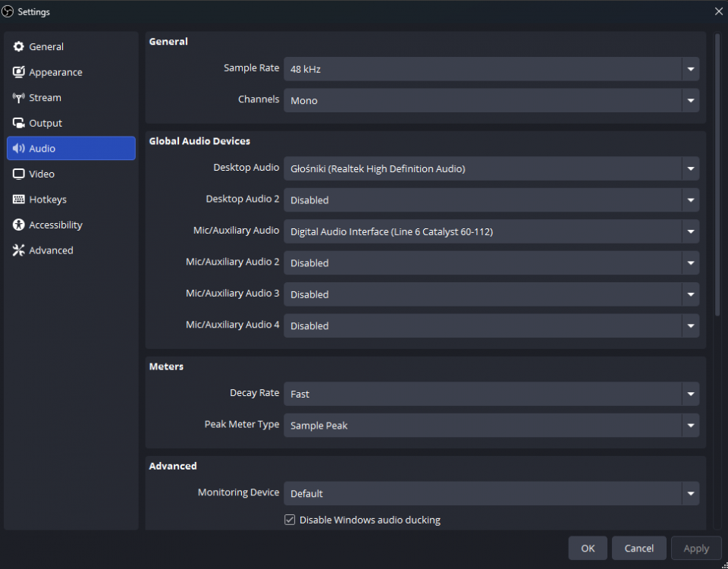
Task: Switch to the Audio settings tab
Action: (71, 149)
